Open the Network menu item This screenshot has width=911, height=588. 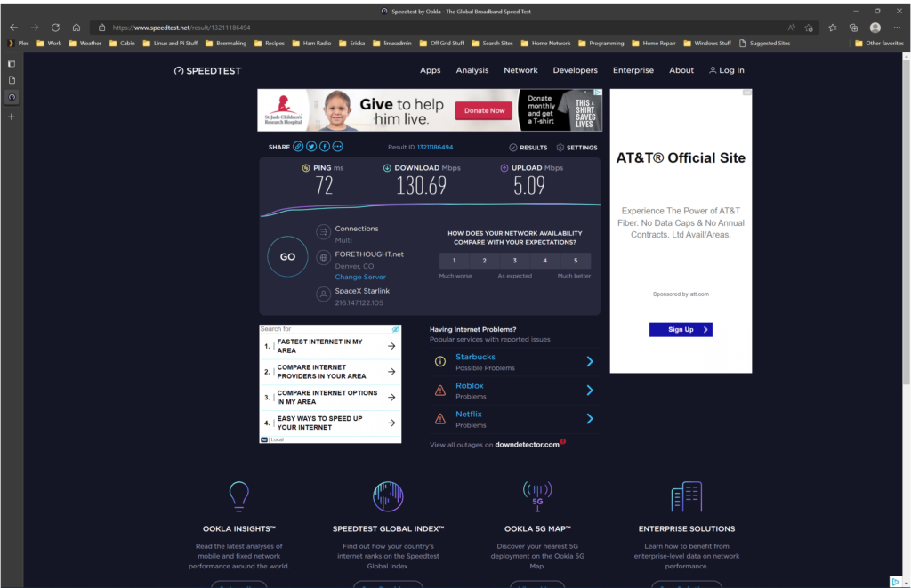(520, 70)
